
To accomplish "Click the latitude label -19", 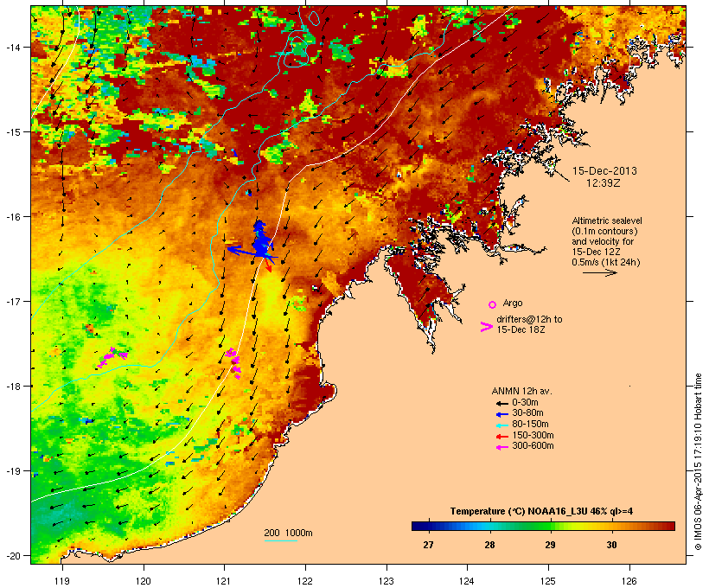I will point(12,471).
